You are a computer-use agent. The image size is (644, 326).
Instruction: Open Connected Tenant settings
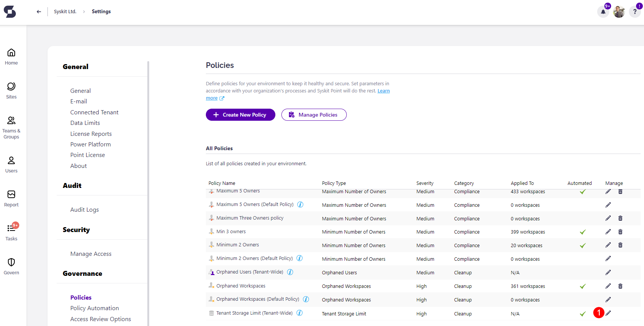coord(94,112)
